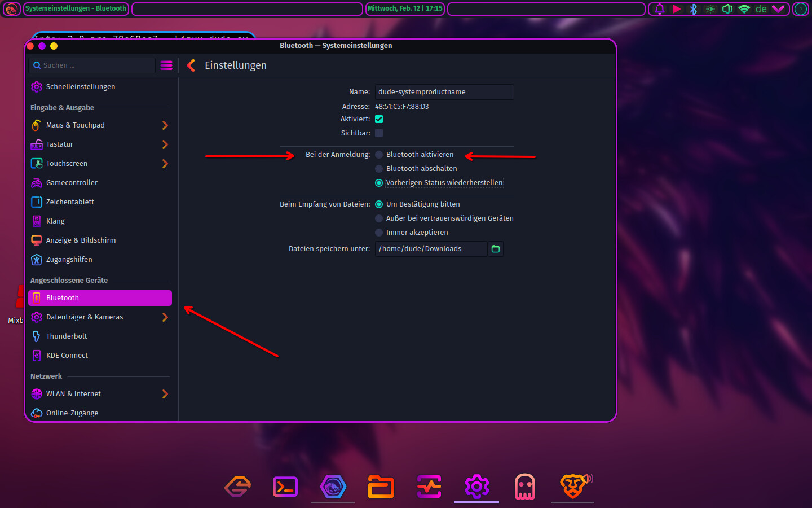Screen dimensions: 812x508
Task: Click the Einstellungen page heading
Action: pos(236,65)
